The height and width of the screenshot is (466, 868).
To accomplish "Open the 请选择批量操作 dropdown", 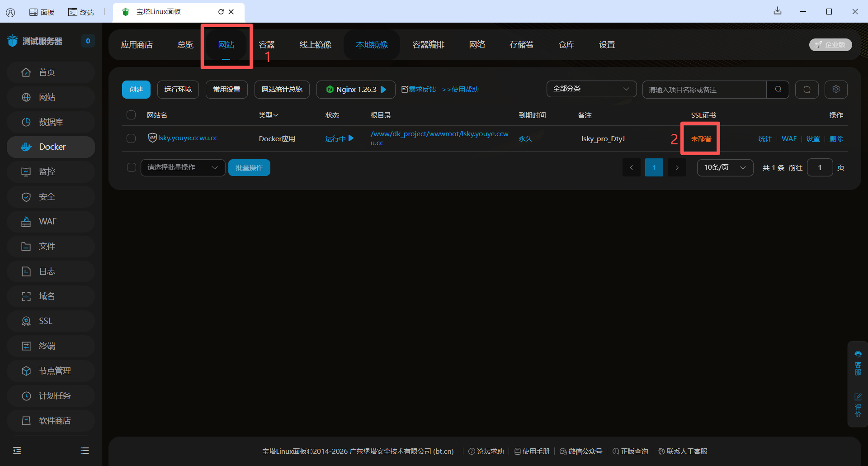I will coord(183,168).
